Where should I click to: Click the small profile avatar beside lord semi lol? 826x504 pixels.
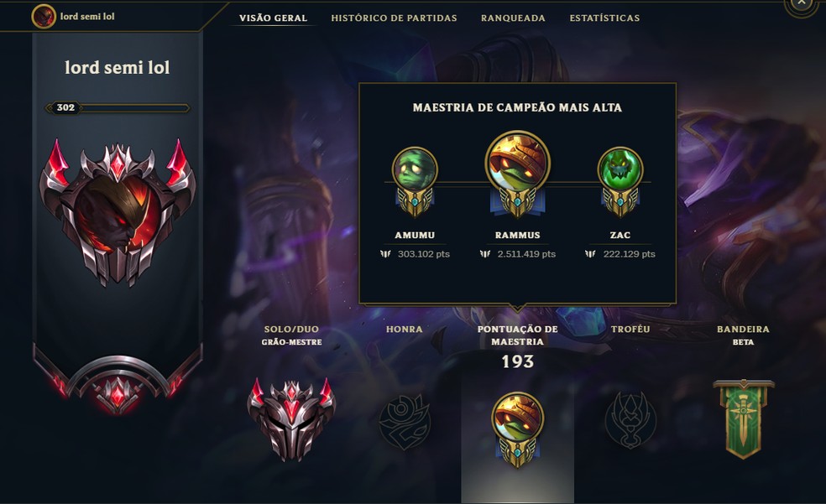tap(44, 16)
